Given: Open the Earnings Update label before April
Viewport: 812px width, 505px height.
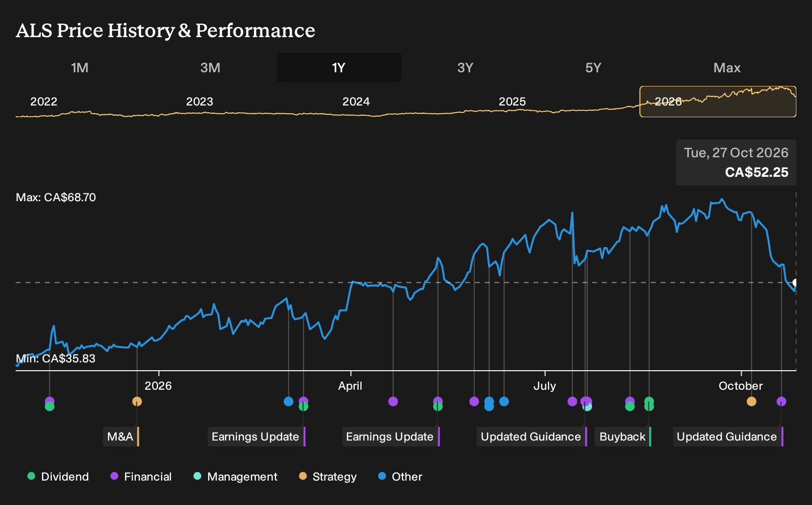Looking at the screenshot, I should [x=256, y=437].
